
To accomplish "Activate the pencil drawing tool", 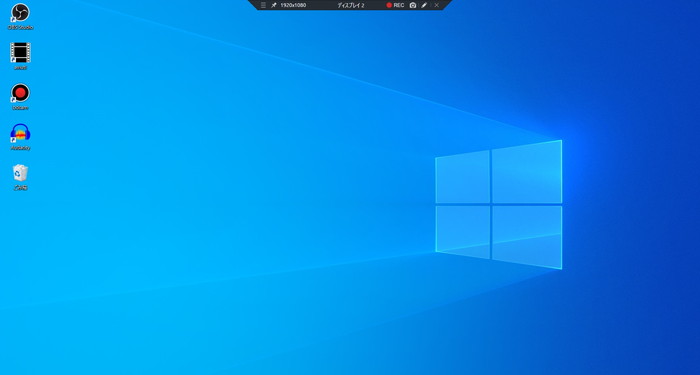I will point(424,5).
